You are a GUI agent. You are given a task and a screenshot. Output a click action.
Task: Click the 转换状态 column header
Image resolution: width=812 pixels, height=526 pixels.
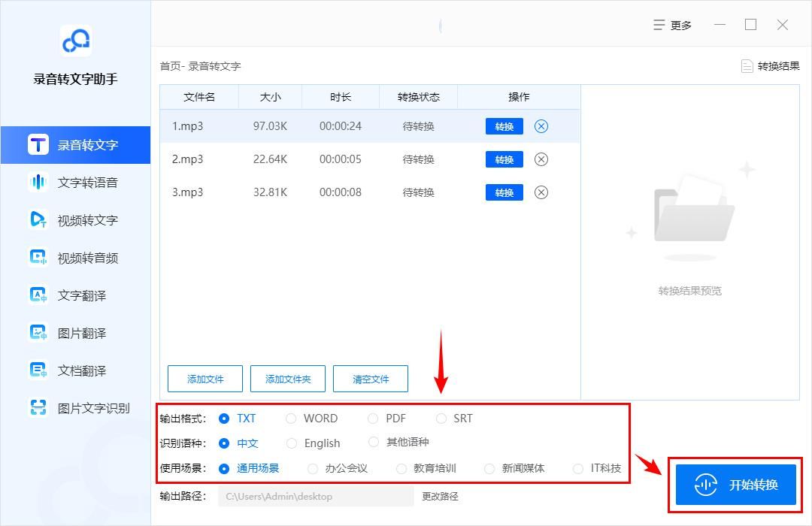pos(419,97)
